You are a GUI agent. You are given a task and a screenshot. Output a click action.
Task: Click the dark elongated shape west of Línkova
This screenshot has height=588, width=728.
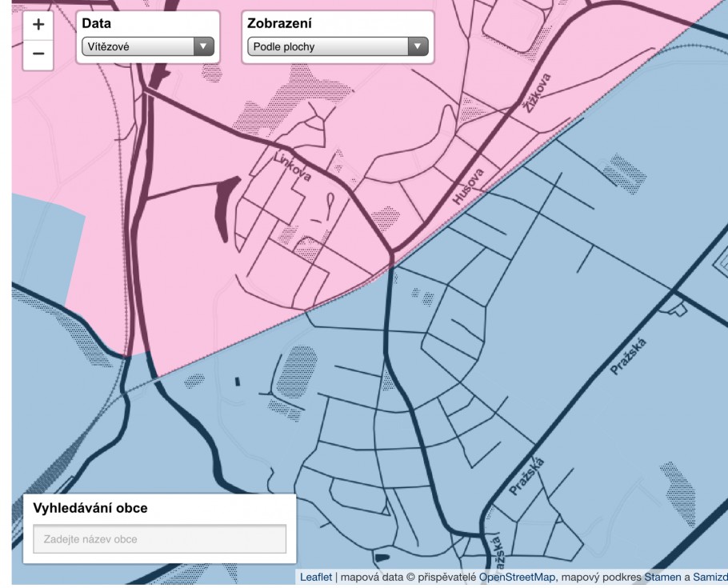click(x=225, y=206)
